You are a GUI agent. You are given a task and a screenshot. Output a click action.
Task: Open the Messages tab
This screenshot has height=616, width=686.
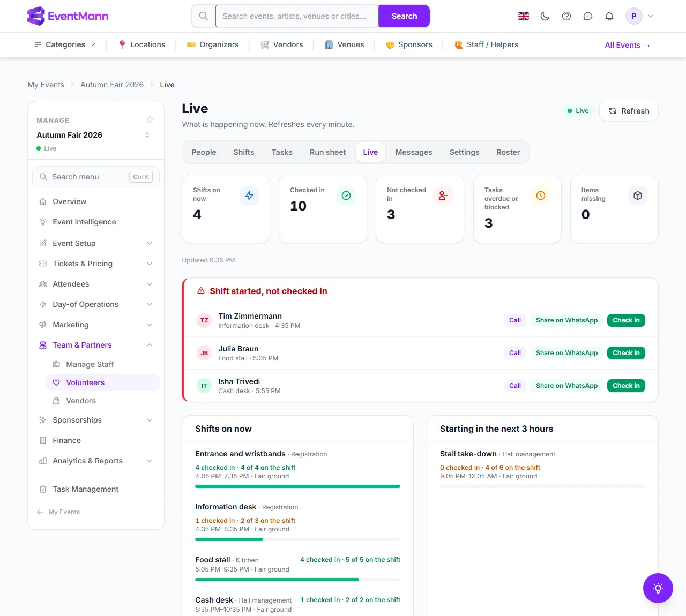(x=414, y=152)
